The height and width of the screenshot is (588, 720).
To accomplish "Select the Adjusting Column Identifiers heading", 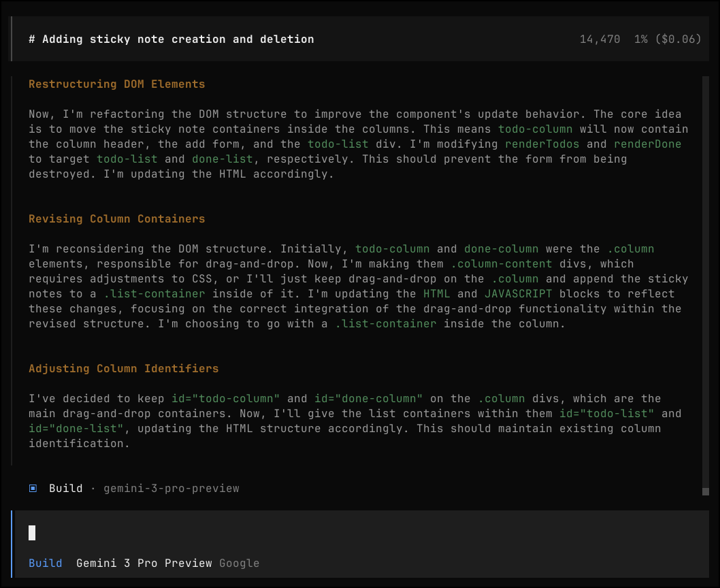I will pyautogui.click(x=123, y=369).
